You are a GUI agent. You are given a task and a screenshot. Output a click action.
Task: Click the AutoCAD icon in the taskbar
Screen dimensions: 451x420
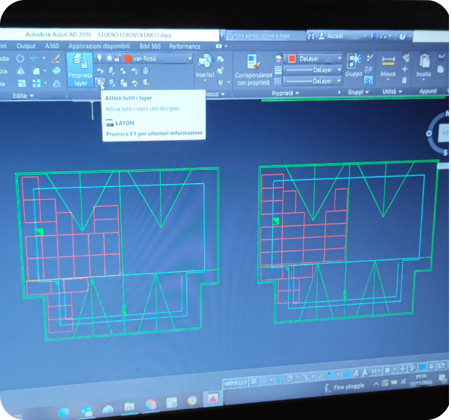pyautogui.click(x=213, y=398)
